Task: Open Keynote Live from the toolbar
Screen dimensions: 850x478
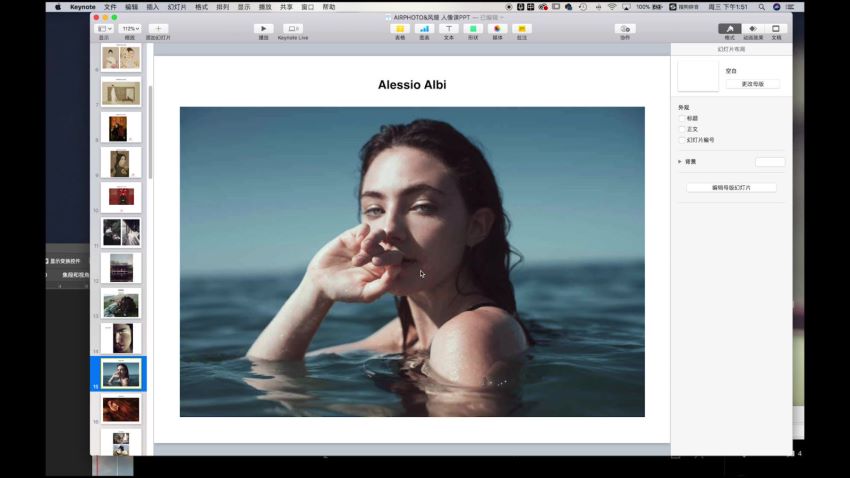Action: pyautogui.click(x=293, y=29)
